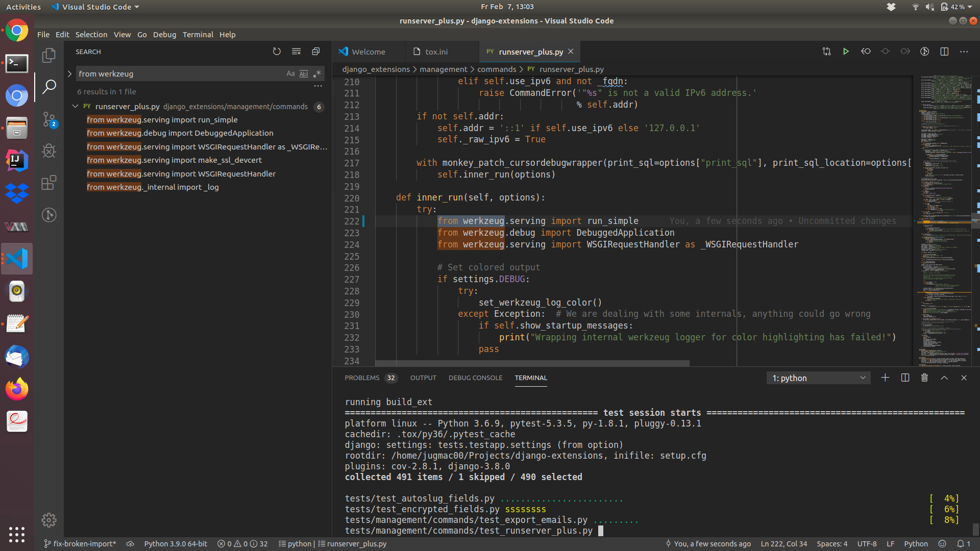Click the code minimap
The image size is (980, 551).
pos(945,220)
